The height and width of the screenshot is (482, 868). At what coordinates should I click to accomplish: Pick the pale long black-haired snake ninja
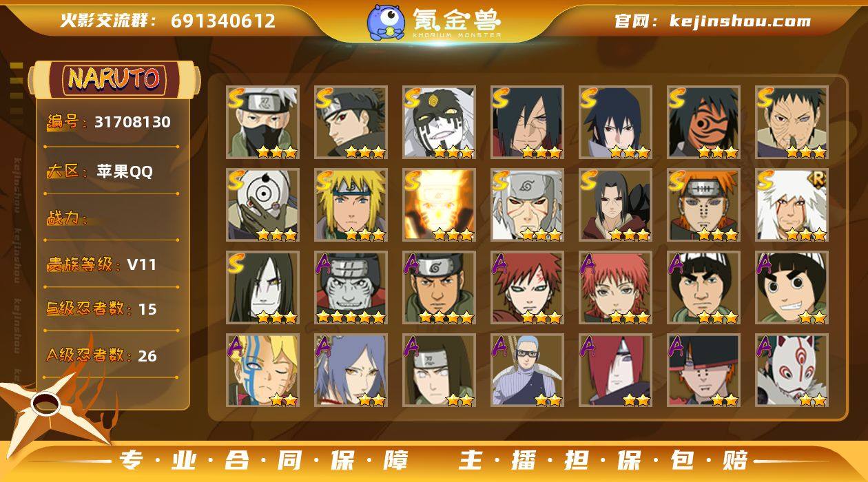pos(262,288)
